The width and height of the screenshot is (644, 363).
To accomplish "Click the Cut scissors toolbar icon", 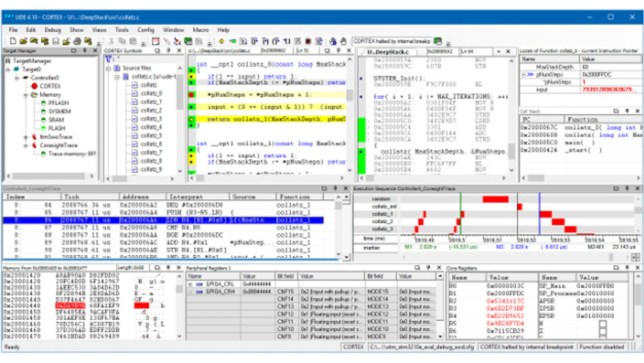I will (x=110, y=41).
